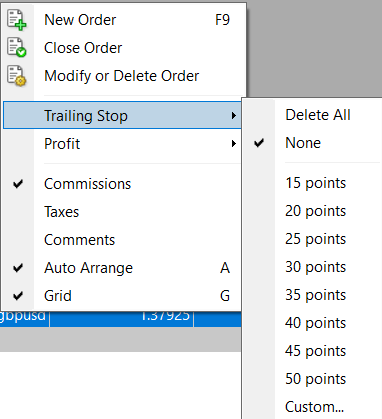The height and width of the screenshot is (419, 382).
Task: Choose New Order menu entry
Action: pyautogui.click(x=122, y=20)
